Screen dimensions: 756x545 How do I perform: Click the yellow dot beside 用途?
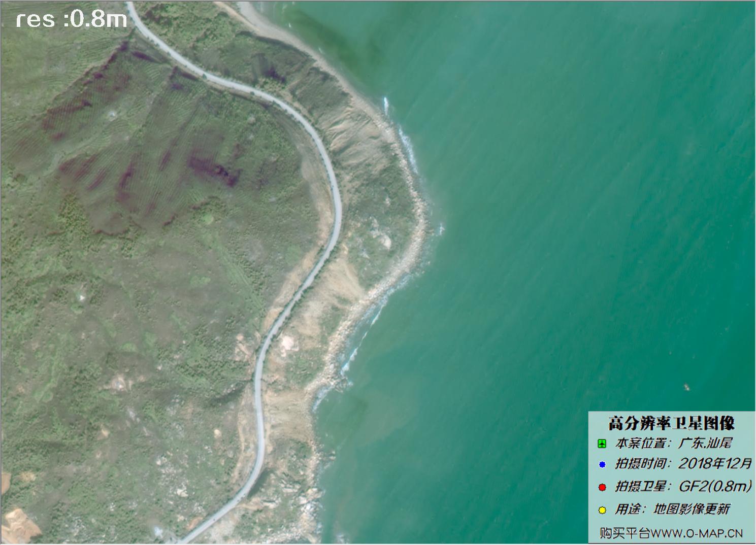pyautogui.click(x=602, y=509)
